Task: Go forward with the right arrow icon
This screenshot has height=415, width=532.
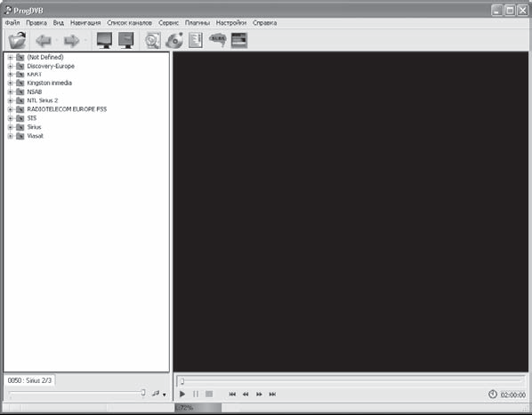Action: (x=71, y=41)
